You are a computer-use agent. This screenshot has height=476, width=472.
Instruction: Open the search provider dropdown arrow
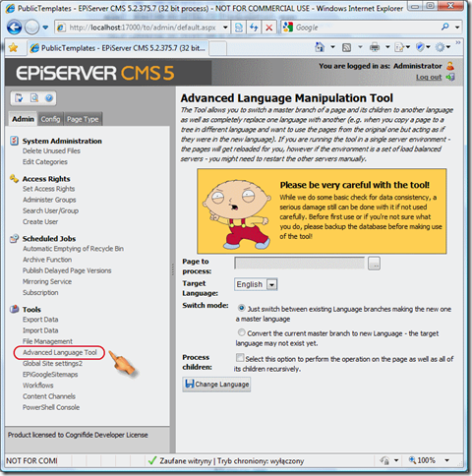coord(457,28)
